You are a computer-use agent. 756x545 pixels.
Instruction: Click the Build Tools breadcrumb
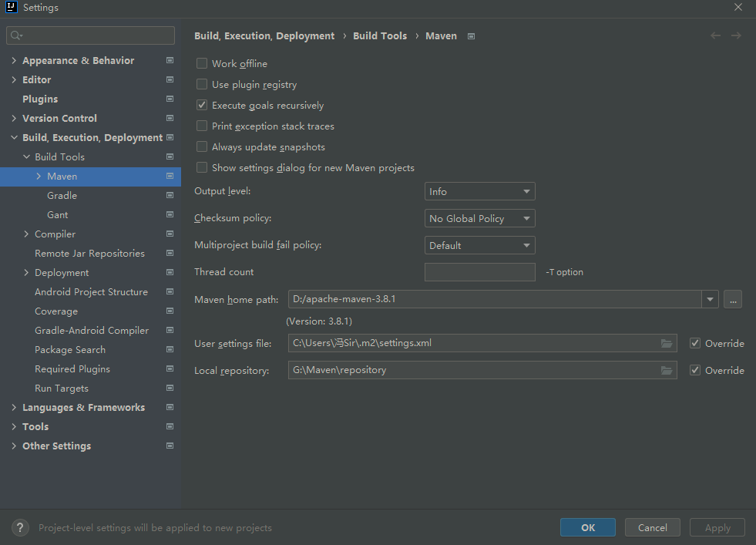tap(380, 36)
